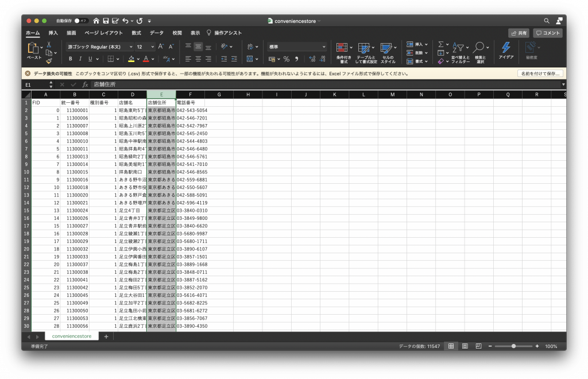Click the 操作アシスト tell me box
The height and width of the screenshot is (379, 588).
(224, 33)
